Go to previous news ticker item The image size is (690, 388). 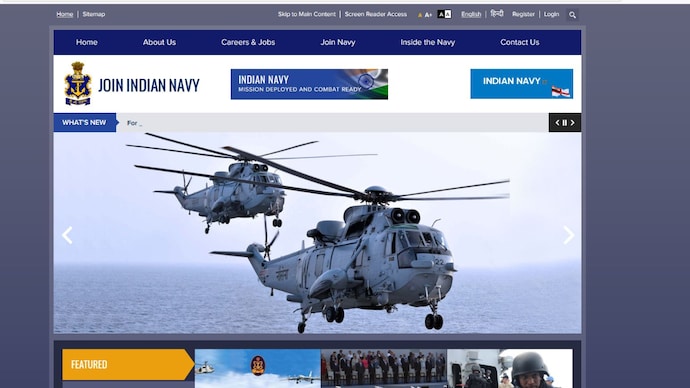click(557, 123)
